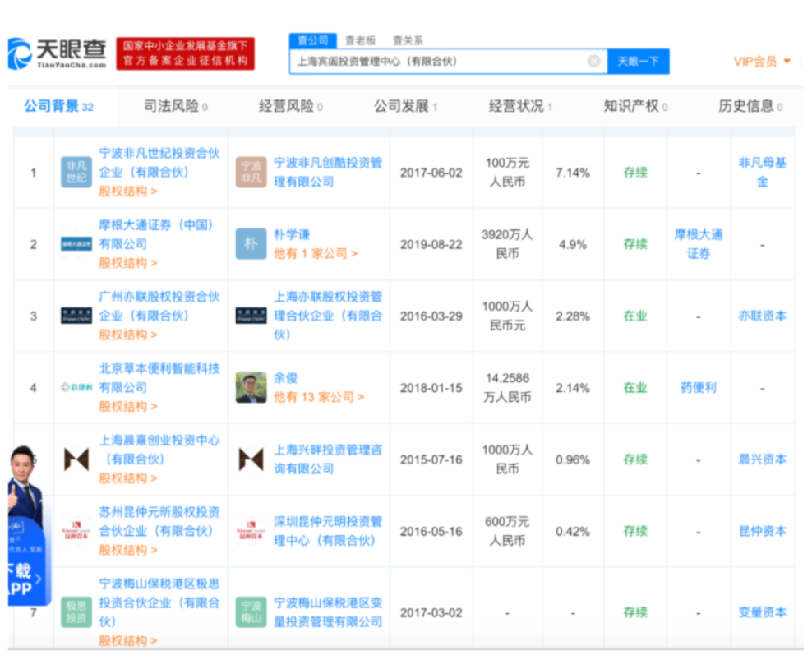812x660 pixels.
Task: Expand 他有 1 家公司 for 朴学谦
Action: pyautogui.click(x=316, y=254)
